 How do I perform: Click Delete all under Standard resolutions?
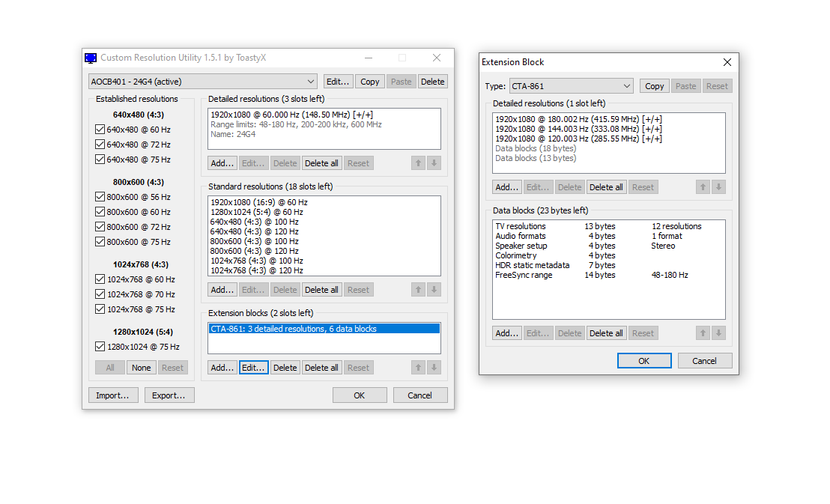tap(321, 290)
